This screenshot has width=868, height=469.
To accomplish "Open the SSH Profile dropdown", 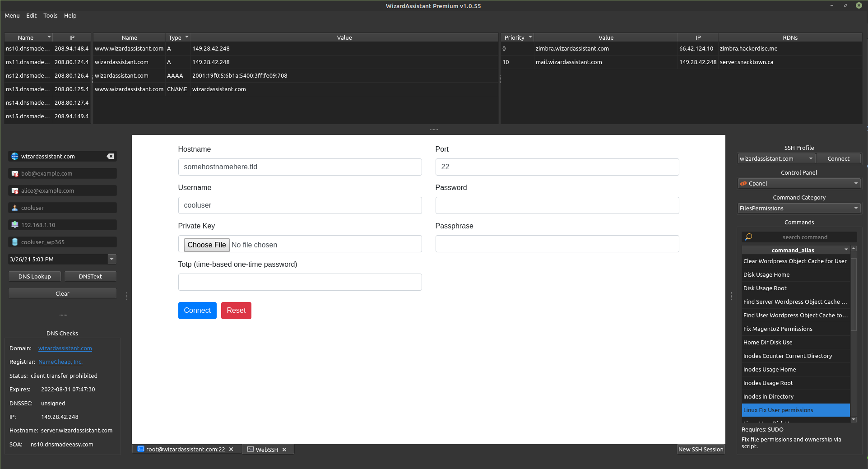I will tap(811, 158).
